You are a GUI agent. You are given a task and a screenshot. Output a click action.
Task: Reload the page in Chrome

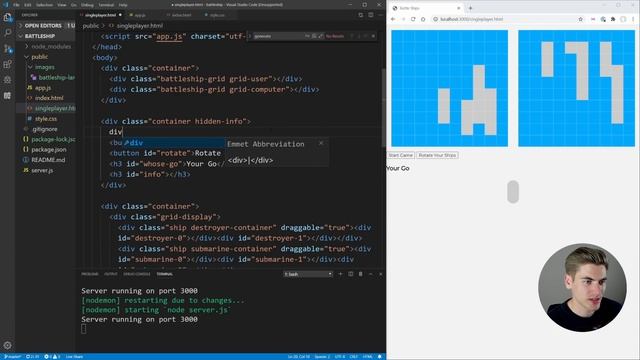(x=413, y=19)
